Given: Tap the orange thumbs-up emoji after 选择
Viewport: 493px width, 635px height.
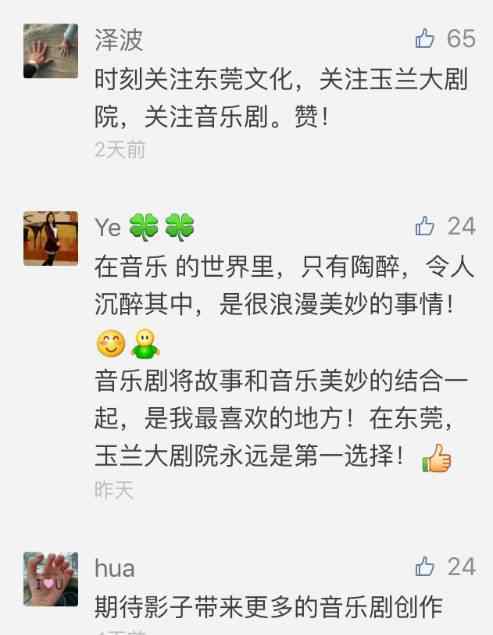Looking at the screenshot, I should 436,458.
